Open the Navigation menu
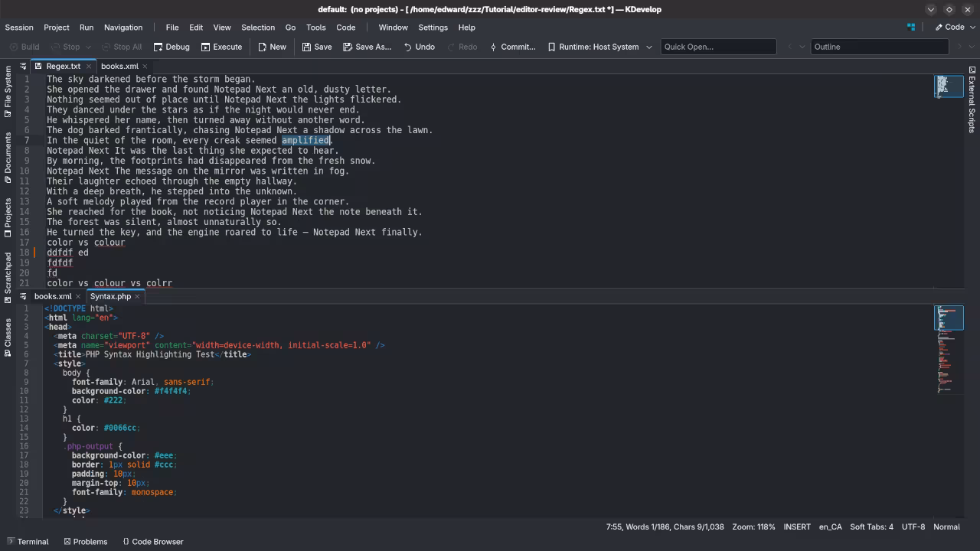 (123, 27)
